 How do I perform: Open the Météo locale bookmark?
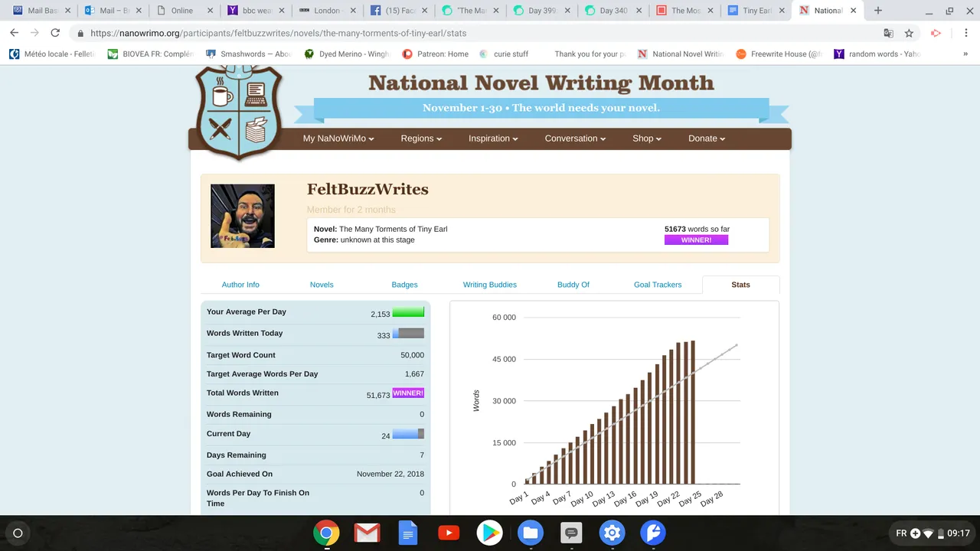point(52,54)
